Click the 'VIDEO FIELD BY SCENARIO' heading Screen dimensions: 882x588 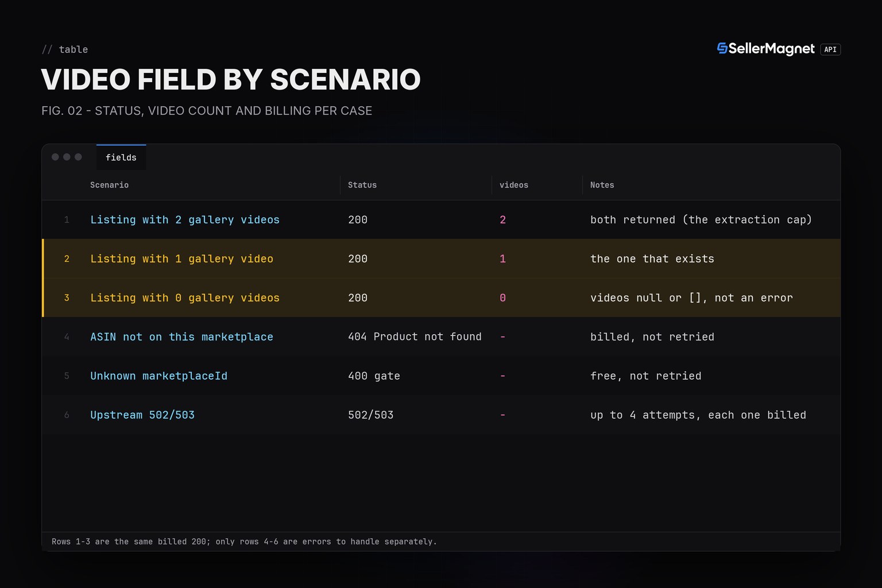231,79
